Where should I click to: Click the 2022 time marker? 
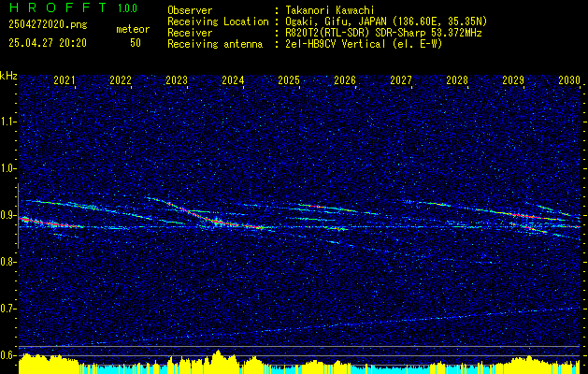pos(121,79)
